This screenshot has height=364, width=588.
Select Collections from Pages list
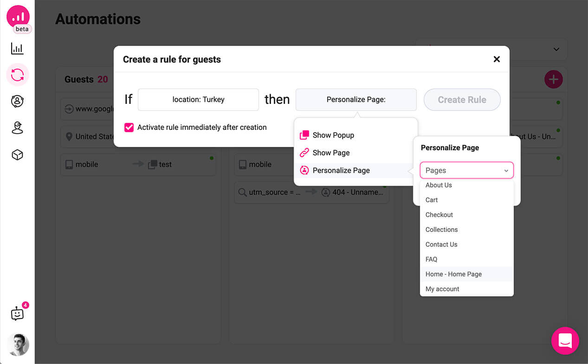pos(467,230)
